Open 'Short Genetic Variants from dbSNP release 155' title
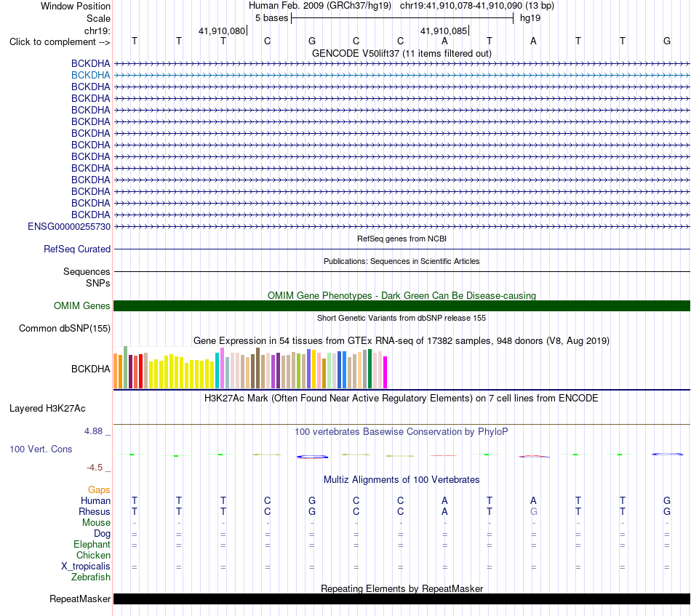Image resolution: width=691 pixels, height=616 pixels. coord(402,318)
